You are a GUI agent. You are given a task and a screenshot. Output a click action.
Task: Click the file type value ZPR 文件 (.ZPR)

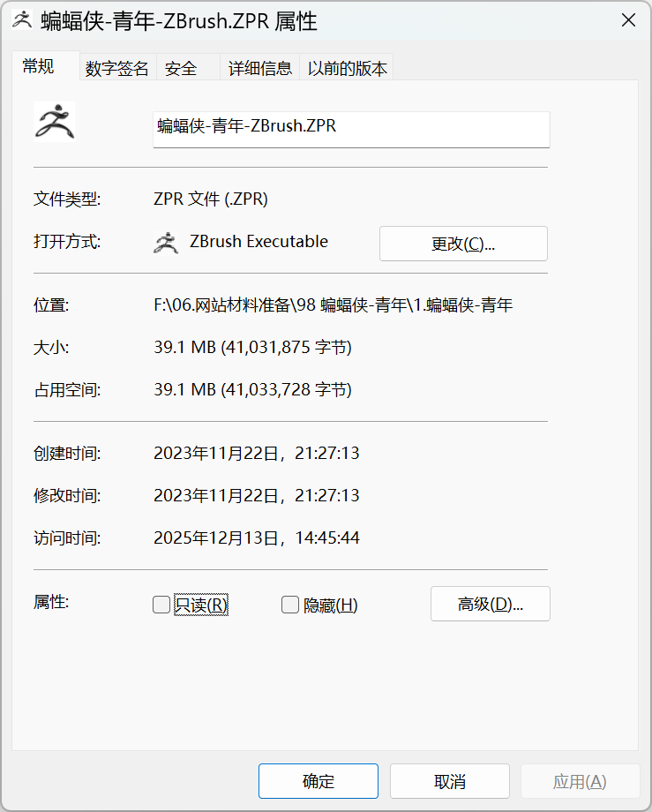(x=211, y=199)
